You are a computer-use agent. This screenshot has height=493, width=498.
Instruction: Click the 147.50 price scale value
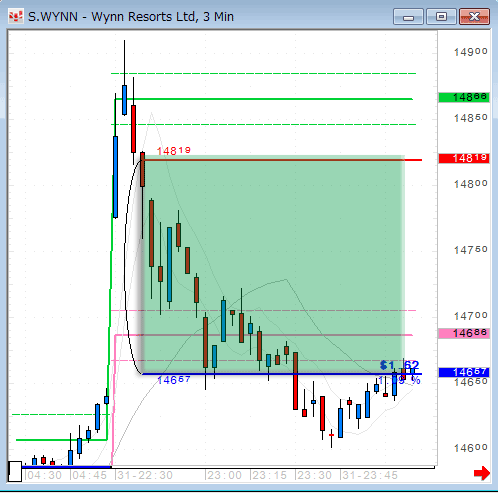click(471, 250)
